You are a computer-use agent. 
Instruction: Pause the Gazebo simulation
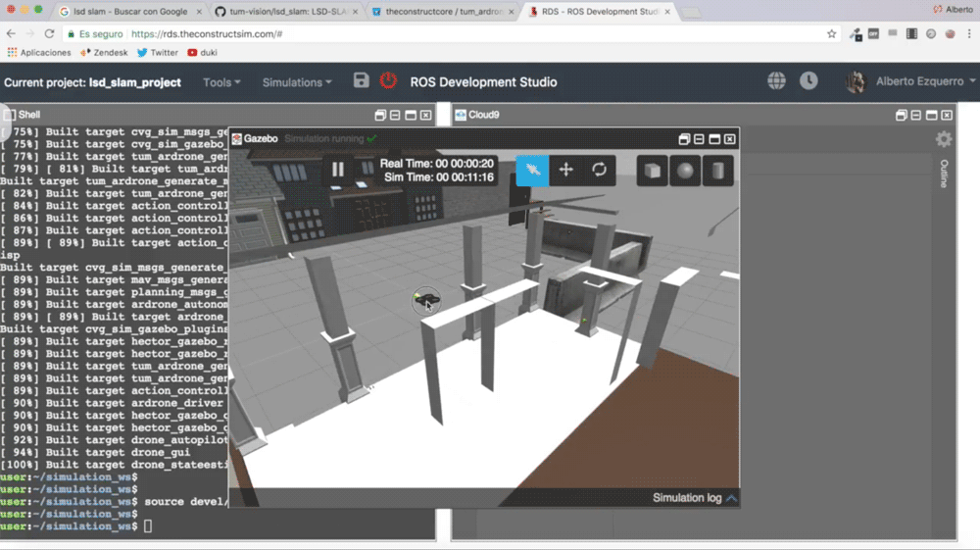tap(338, 170)
